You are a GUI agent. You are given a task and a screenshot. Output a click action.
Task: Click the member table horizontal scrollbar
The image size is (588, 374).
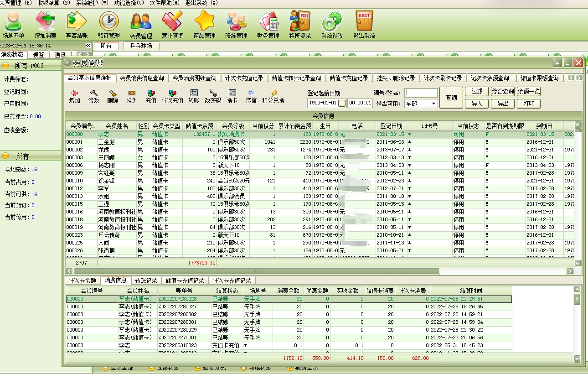pyautogui.click(x=255, y=271)
